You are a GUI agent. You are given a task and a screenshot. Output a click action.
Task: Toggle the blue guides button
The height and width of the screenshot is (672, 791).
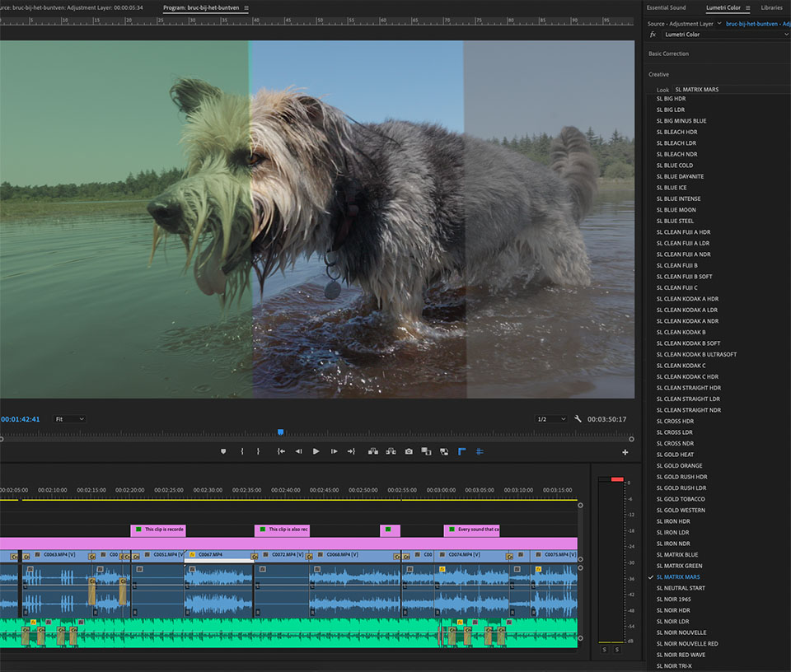tap(480, 451)
